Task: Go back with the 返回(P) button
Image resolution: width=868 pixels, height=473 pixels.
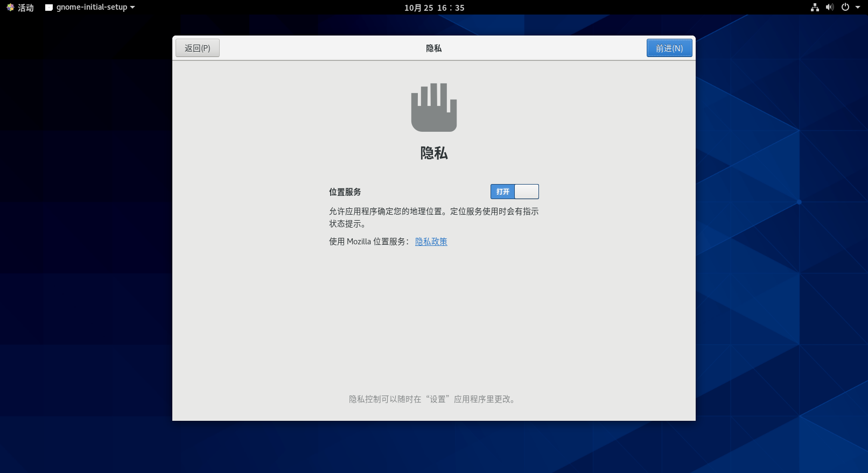Action: (198, 48)
